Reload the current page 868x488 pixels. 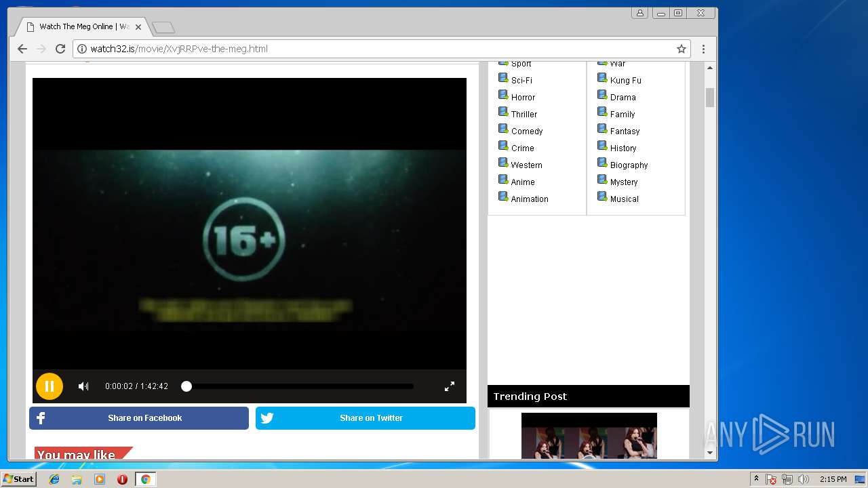(x=60, y=49)
